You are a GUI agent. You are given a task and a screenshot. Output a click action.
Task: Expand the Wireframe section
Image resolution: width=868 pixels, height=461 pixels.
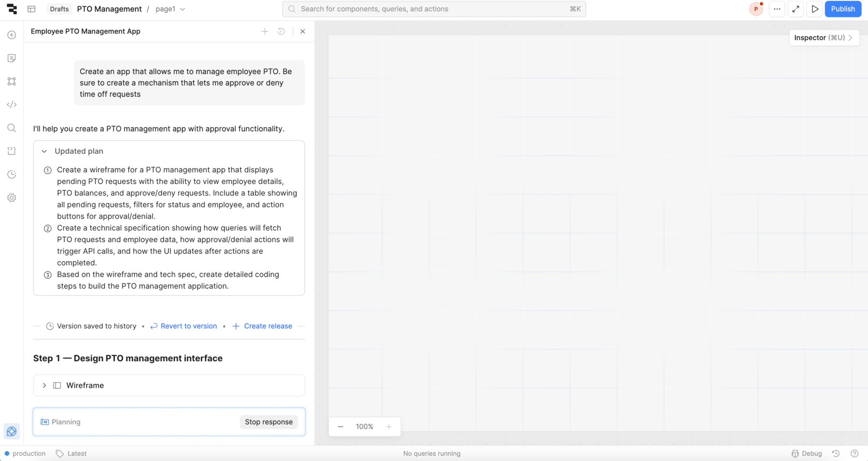click(x=44, y=385)
